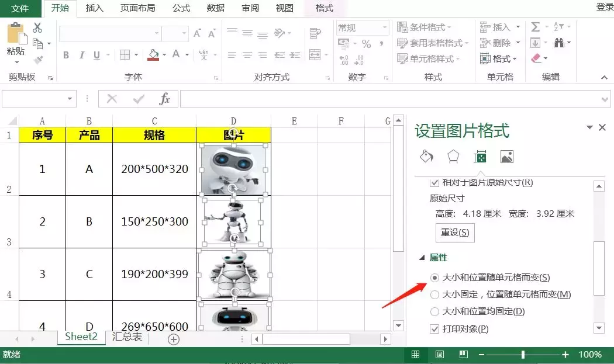Click the Find and Select binoculars icon

coord(559,43)
